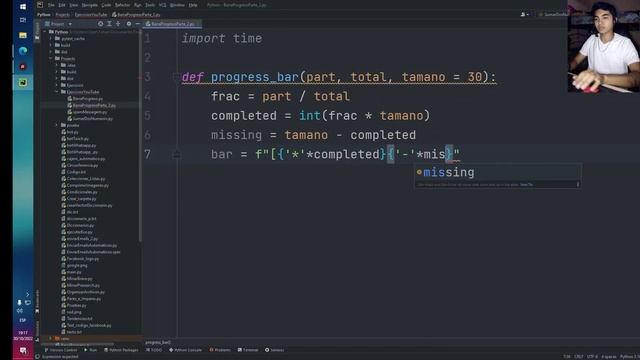The width and height of the screenshot is (640, 360).
Task: Toggle fold marker at line 3 def
Action: pyautogui.click(x=176, y=77)
